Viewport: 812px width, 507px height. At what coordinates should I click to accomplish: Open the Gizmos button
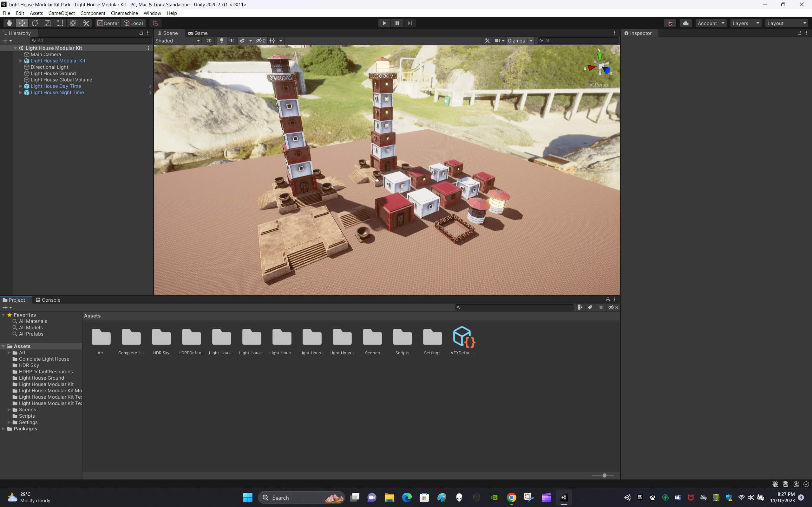pyautogui.click(x=516, y=41)
